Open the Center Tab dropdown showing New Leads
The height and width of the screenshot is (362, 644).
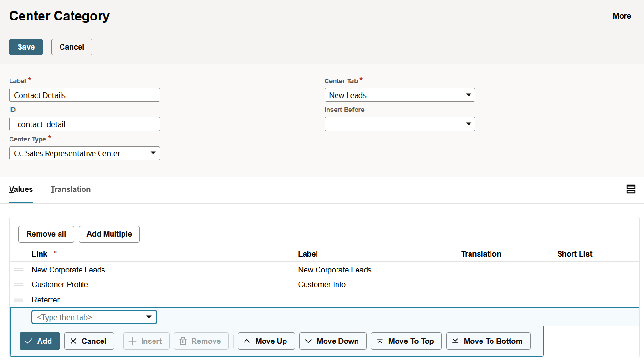399,95
